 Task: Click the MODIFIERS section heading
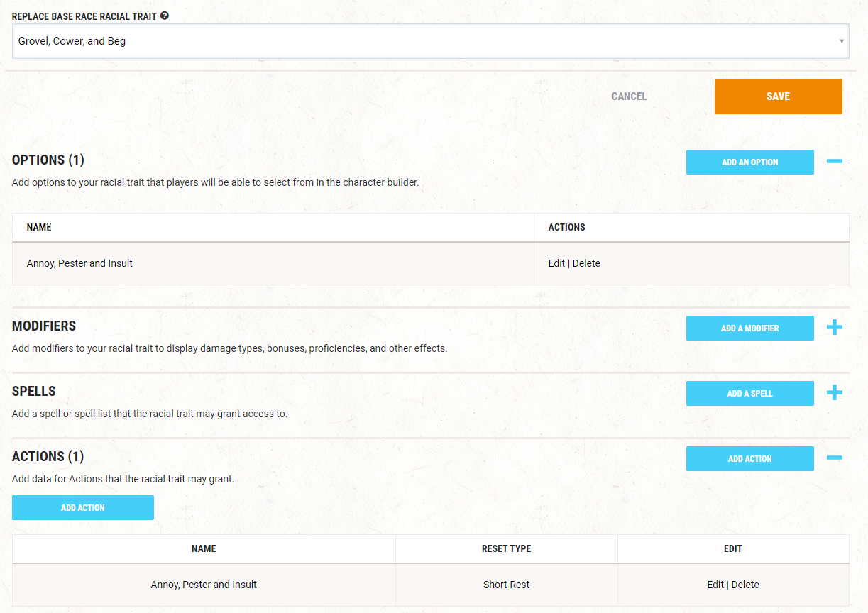click(44, 326)
